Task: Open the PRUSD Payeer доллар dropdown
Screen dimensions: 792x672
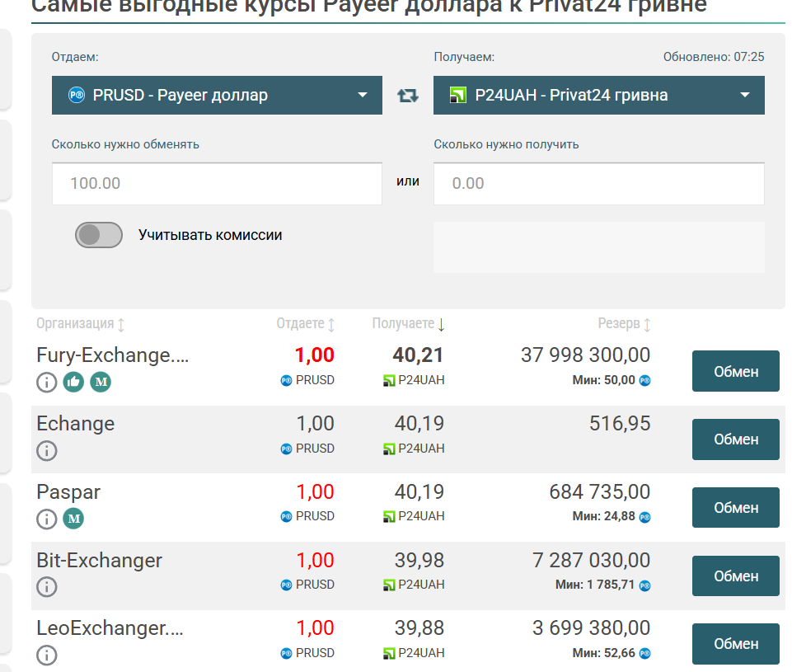Action: pyautogui.click(x=217, y=96)
